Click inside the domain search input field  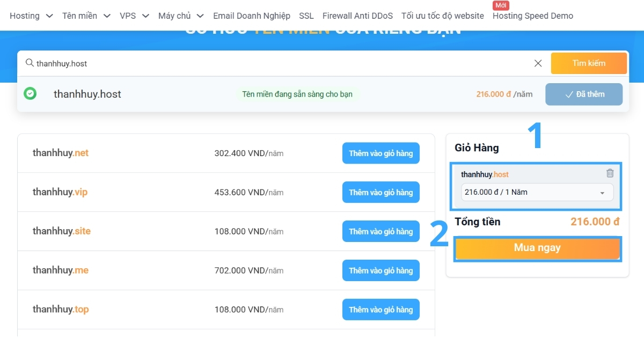[x=215, y=63]
